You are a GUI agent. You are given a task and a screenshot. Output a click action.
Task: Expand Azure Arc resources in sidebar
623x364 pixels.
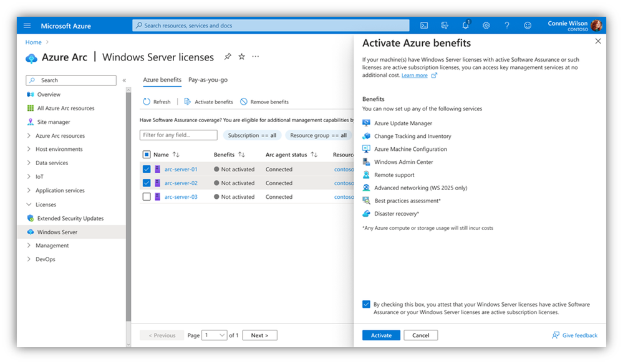pos(29,136)
